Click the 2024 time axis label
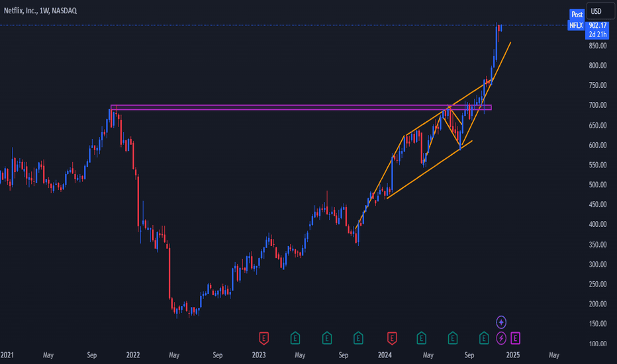617x364 pixels. pyautogui.click(x=385, y=355)
